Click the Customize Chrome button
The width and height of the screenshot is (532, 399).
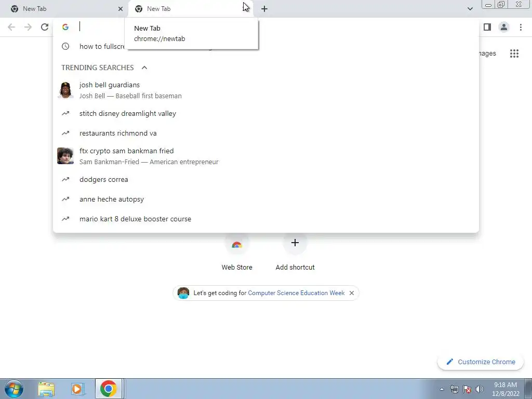click(481, 362)
